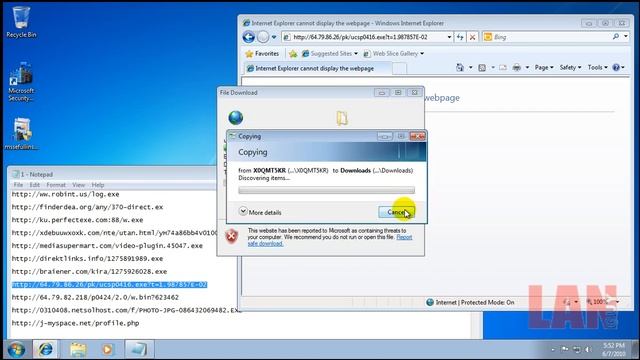Open the Recycle Bin desktop icon
Screen dimensions: 640x360
coord(21,22)
